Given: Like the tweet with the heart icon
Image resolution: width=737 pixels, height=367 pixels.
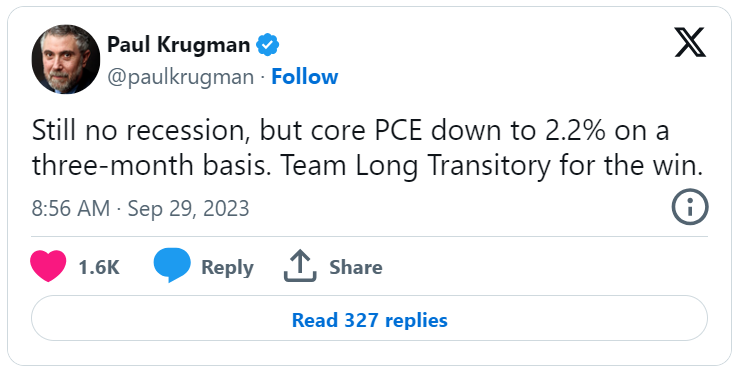Looking at the screenshot, I should tap(48, 265).
